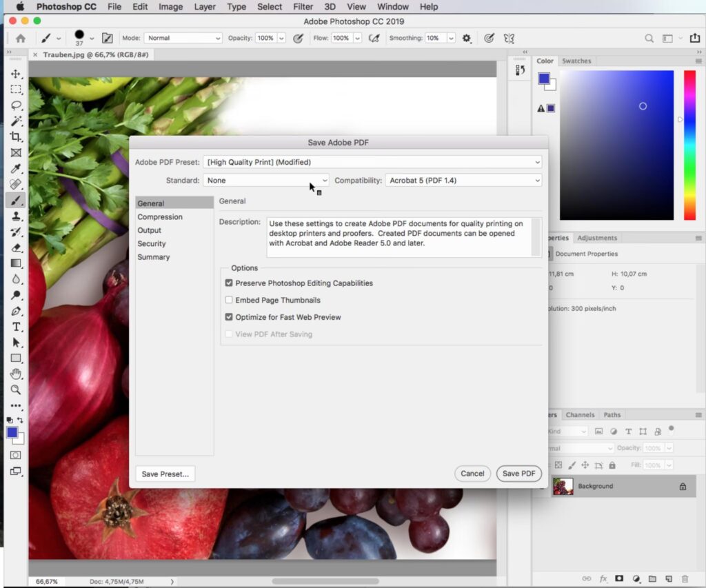Enable Embed Page Thumbnails

(229, 301)
